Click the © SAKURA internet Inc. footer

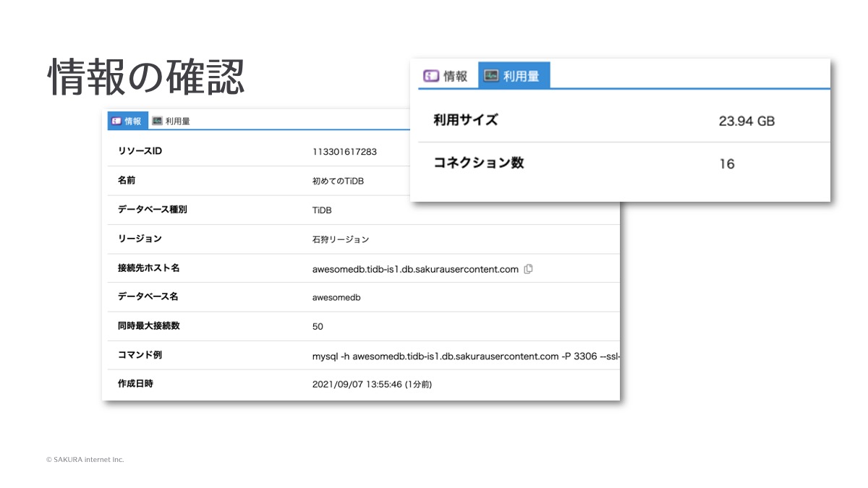pyautogui.click(x=85, y=459)
